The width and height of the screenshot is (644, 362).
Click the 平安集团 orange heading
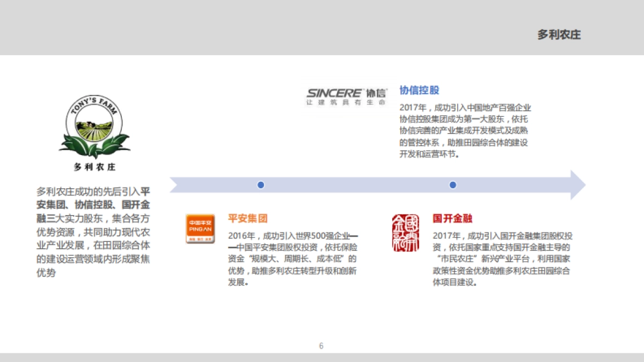coord(247,218)
